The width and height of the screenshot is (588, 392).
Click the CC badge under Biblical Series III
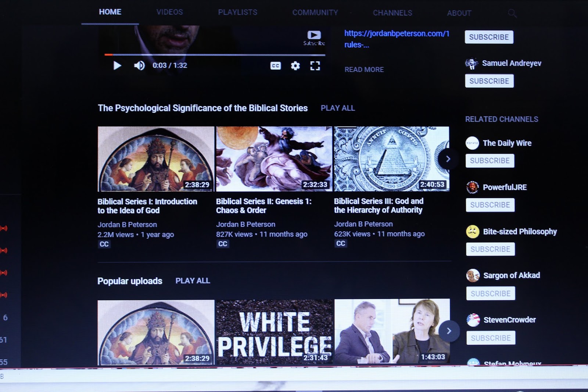341,243
